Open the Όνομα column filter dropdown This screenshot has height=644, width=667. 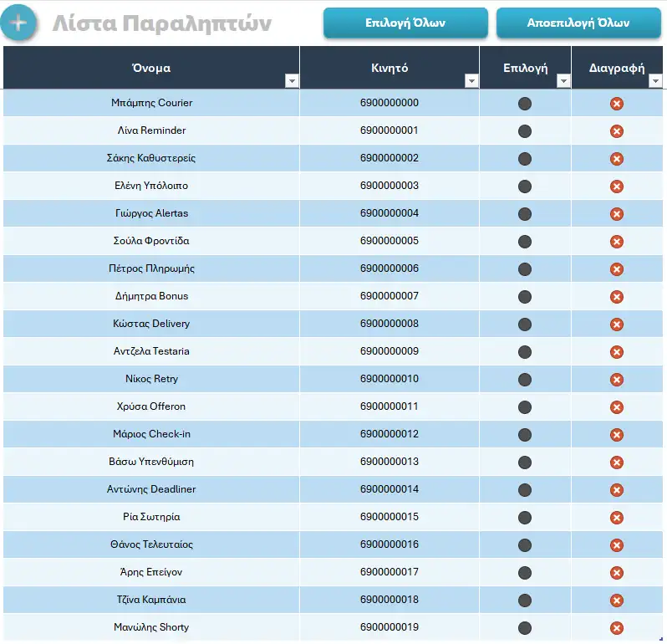[x=292, y=80]
